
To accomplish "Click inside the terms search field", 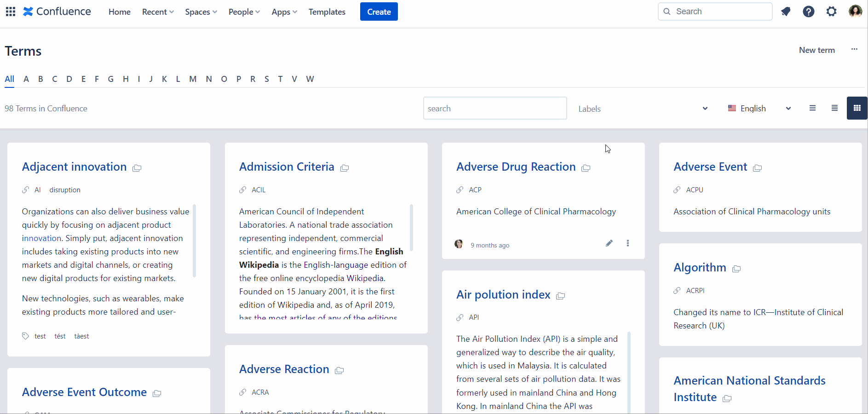I will 495,108.
